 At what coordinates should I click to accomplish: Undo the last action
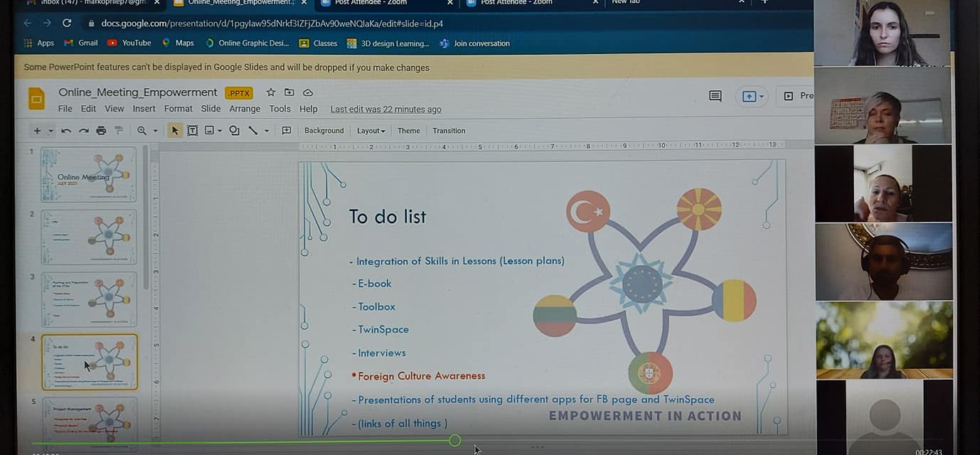[x=66, y=131]
